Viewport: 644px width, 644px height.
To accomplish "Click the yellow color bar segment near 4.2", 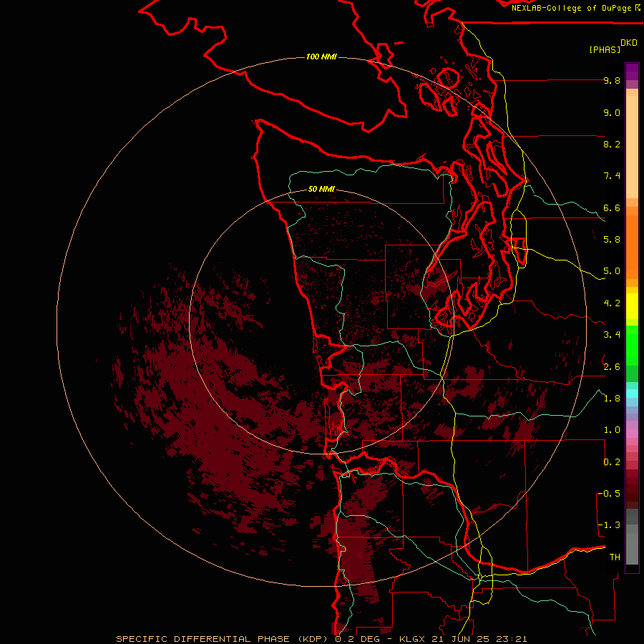I will [632, 306].
